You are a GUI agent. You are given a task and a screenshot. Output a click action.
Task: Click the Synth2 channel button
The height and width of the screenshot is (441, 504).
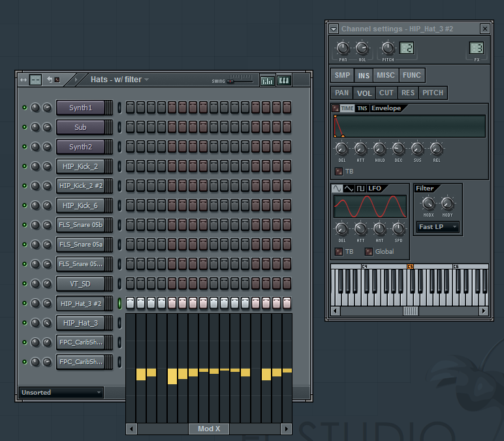80,147
